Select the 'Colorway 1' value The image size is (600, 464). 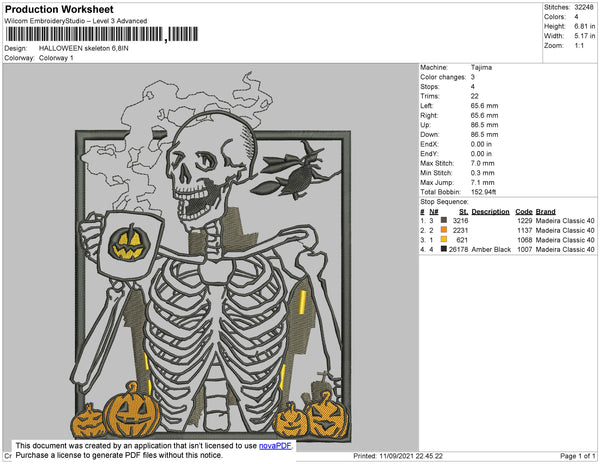tap(56, 58)
